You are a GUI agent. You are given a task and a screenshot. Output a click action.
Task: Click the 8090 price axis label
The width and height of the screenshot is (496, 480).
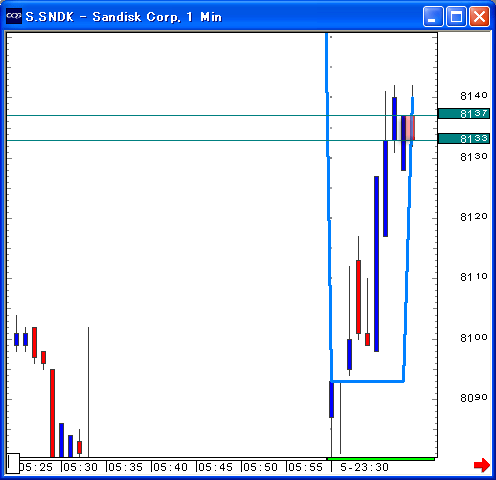[474, 398]
